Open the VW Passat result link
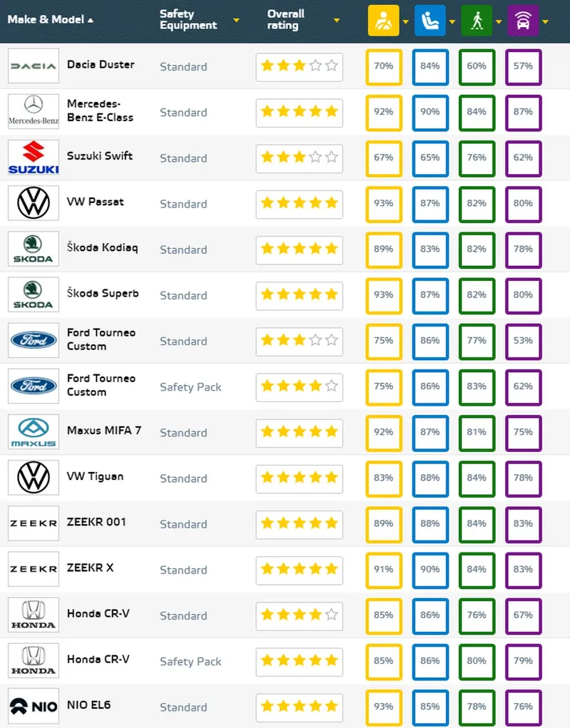Image resolution: width=570 pixels, height=728 pixels. coord(95,202)
